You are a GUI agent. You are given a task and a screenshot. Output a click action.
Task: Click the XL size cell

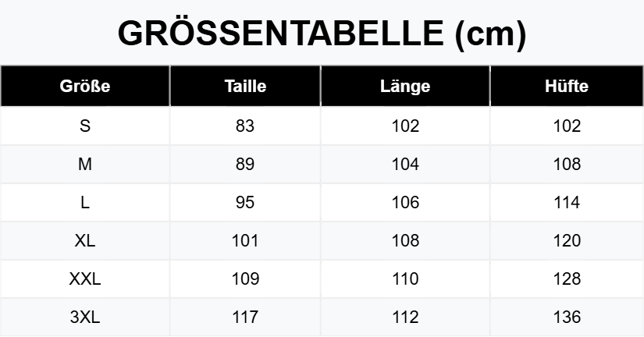tap(85, 240)
